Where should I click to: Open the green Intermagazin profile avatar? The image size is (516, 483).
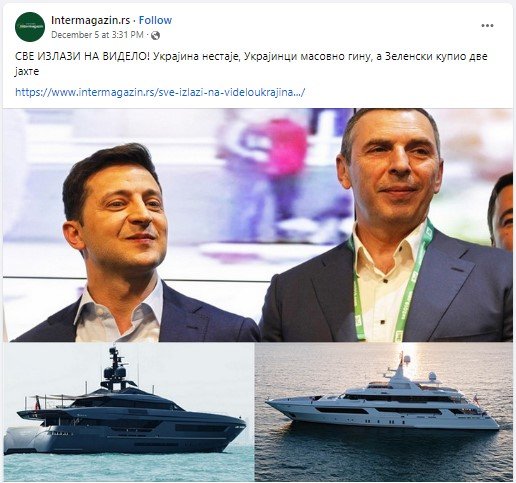tap(30, 27)
